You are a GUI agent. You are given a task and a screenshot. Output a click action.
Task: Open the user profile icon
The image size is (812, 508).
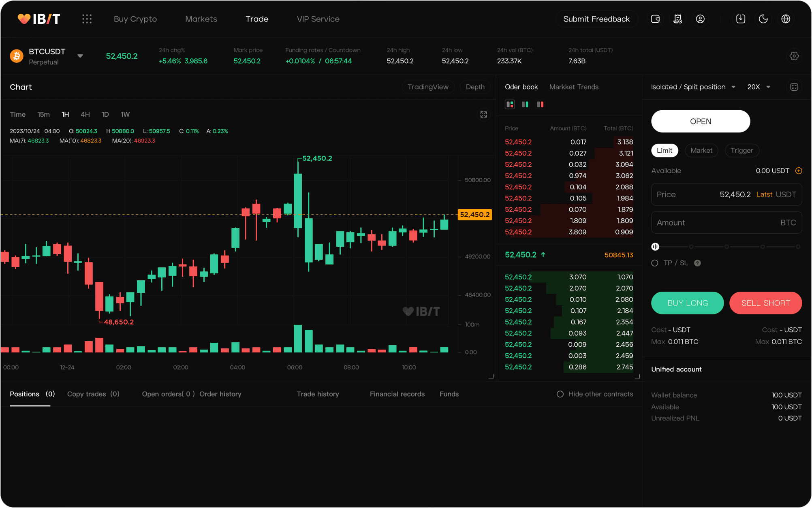[x=701, y=19]
